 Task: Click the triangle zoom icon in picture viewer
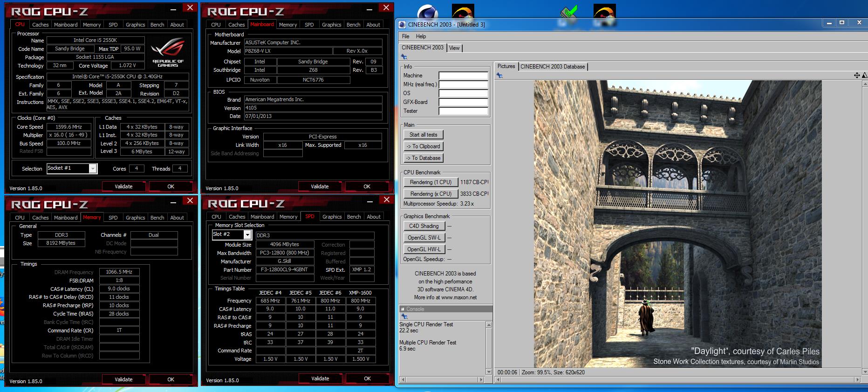[864, 75]
